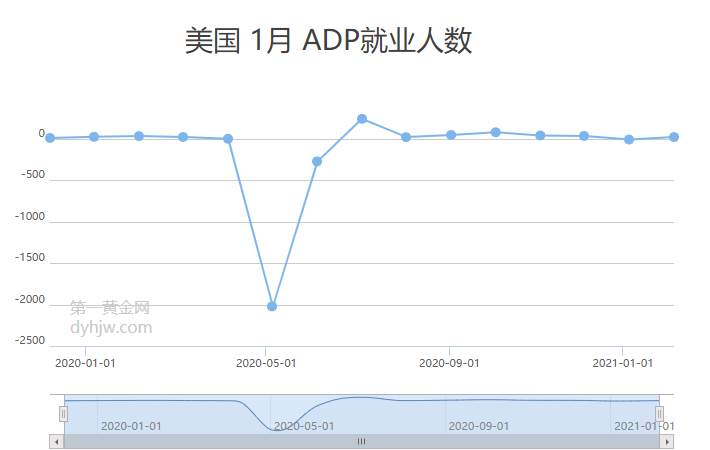Click the data point above 2020-09-01 tick
Viewport: 710px width, 450px height.
pos(451,135)
